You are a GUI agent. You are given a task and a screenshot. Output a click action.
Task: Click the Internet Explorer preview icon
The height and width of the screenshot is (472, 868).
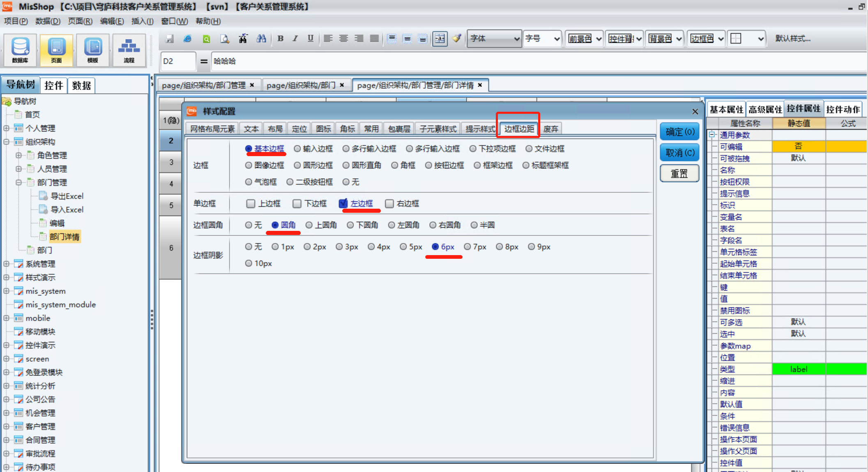187,39
